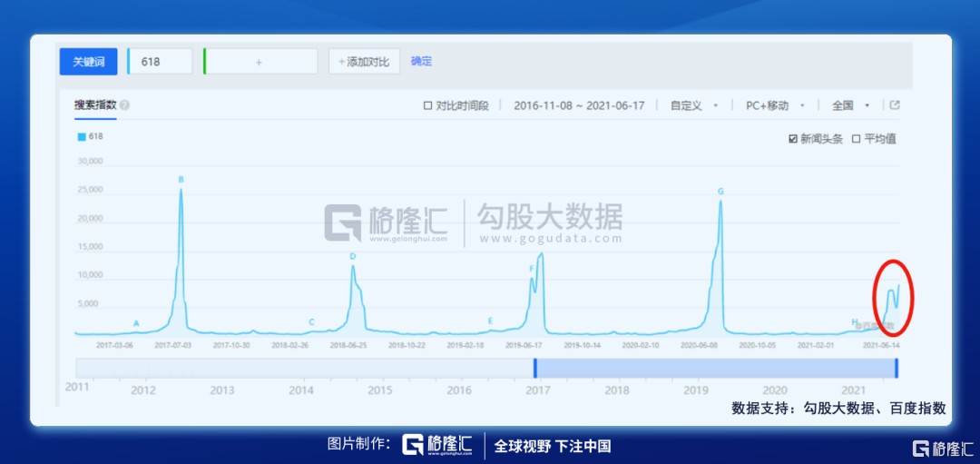Toggle the 新闻头条 checkbox
The width and height of the screenshot is (980, 464).
[x=792, y=139]
